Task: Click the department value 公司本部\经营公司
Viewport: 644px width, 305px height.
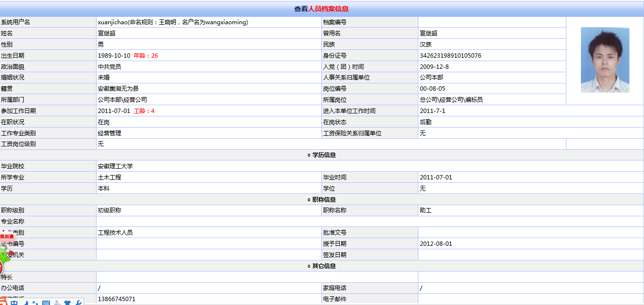Action: (122, 100)
